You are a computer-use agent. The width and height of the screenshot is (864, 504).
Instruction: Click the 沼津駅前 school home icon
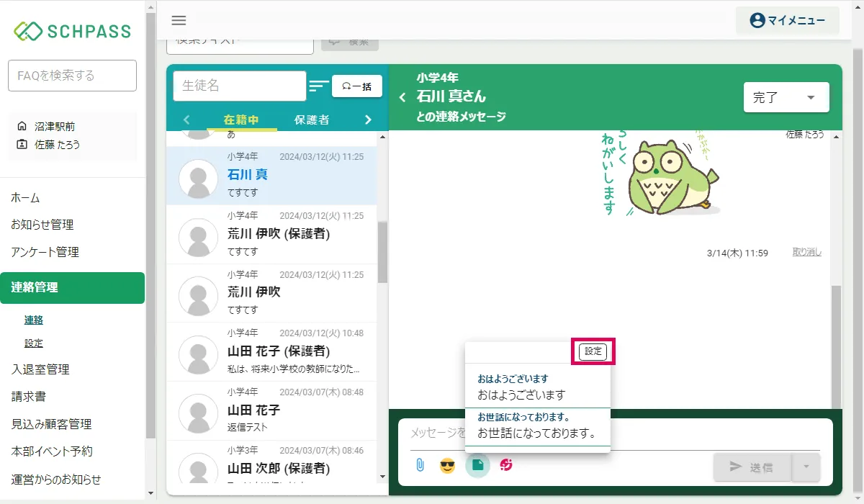click(x=22, y=126)
